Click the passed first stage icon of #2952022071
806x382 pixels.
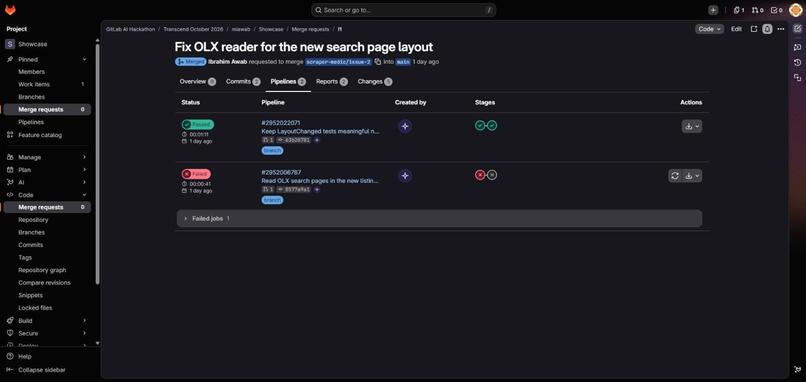point(480,125)
